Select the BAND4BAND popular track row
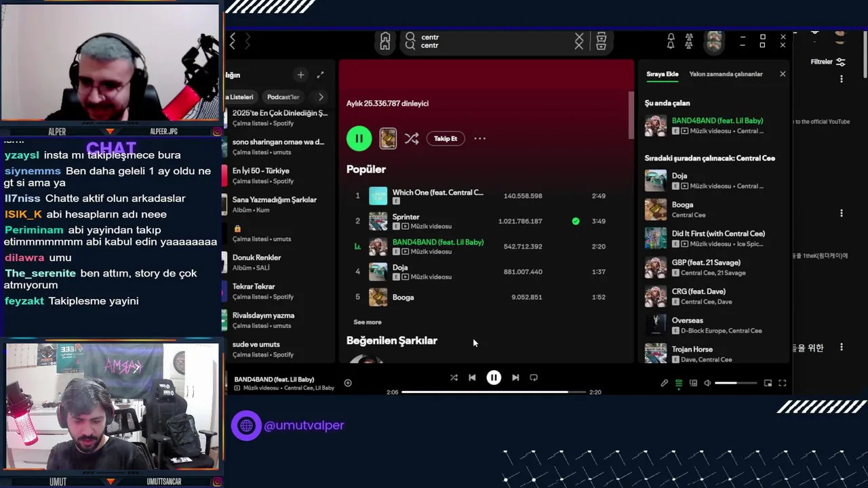 point(486,247)
